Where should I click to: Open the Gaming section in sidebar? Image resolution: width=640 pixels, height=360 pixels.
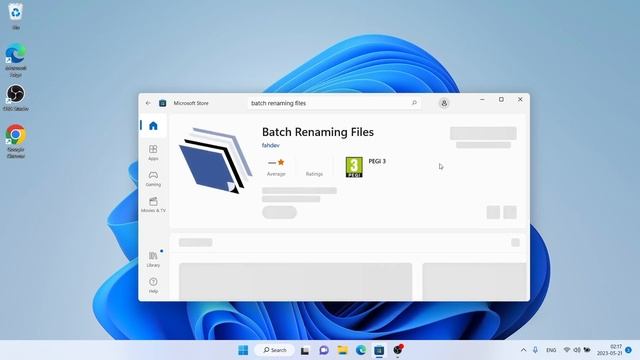click(x=153, y=179)
